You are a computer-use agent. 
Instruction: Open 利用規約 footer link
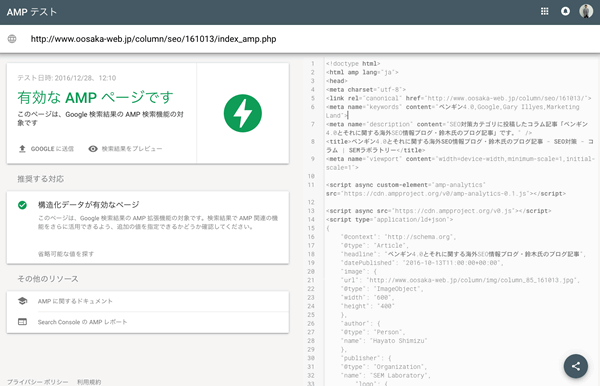(x=89, y=382)
